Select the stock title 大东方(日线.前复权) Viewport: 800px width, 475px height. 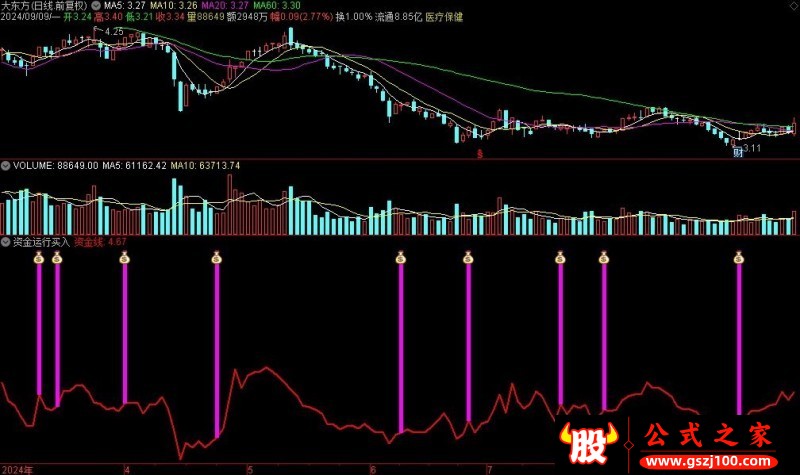click(x=44, y=6)
